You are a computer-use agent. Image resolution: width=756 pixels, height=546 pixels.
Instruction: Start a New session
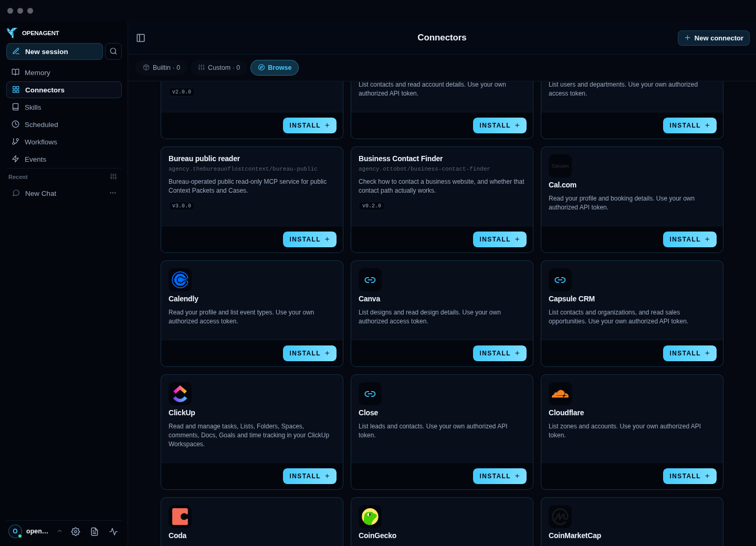tap(55, 51)
